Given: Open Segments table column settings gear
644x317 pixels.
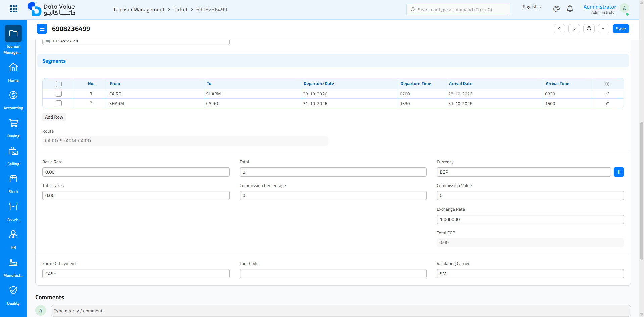Looking at the screenshot, I should 607,84.
